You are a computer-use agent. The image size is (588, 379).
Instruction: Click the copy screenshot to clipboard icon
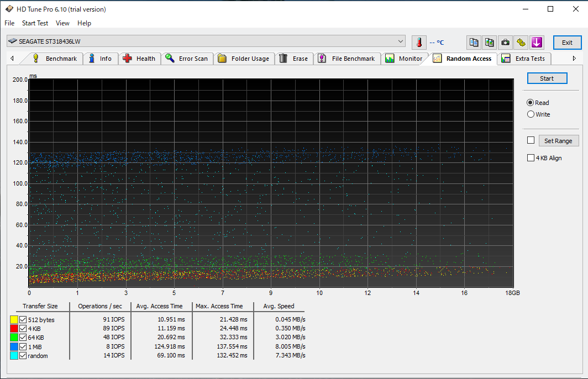489,43
